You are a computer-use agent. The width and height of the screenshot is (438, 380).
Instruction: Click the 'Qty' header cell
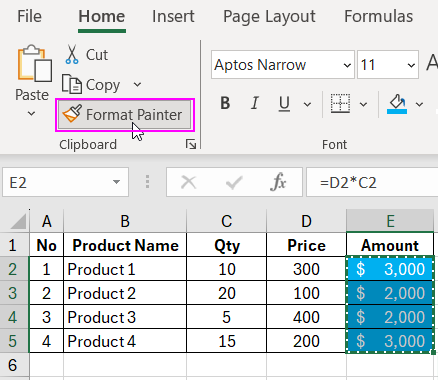pyautogui.click(x=227, y=245)
